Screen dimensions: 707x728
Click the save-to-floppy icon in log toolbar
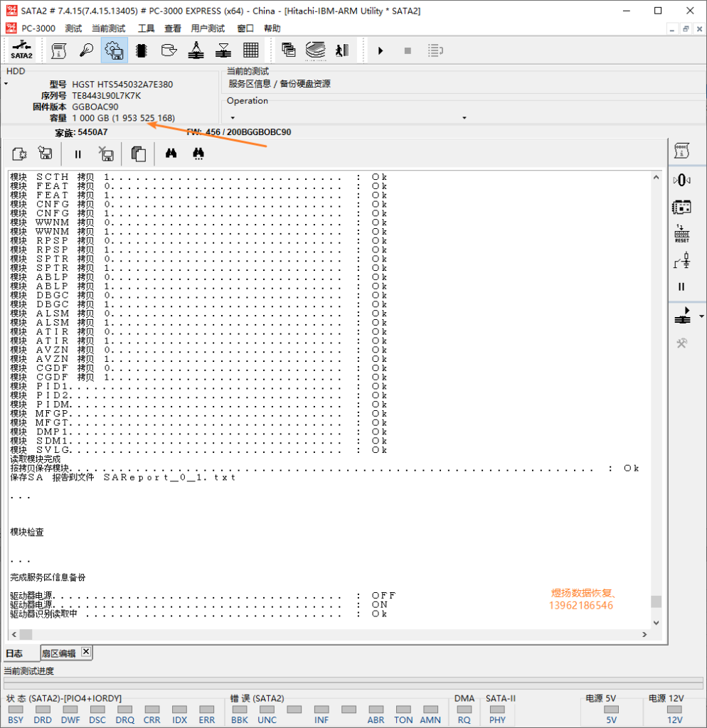coord(46,154)
